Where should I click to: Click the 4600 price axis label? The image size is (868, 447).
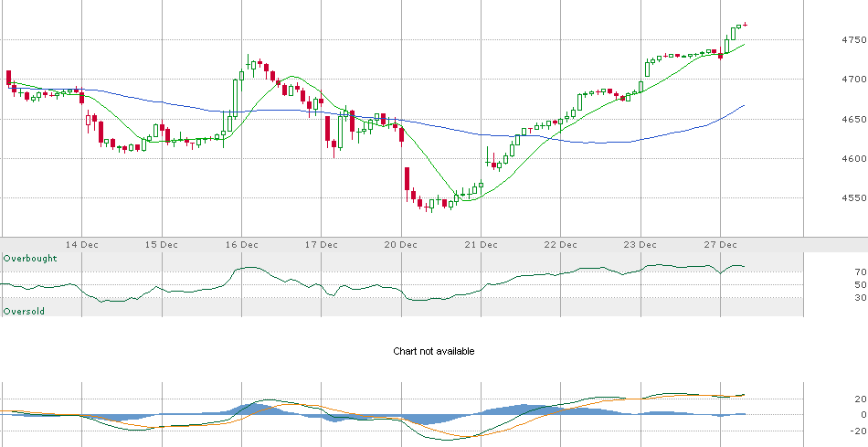(x=852, y=158)
